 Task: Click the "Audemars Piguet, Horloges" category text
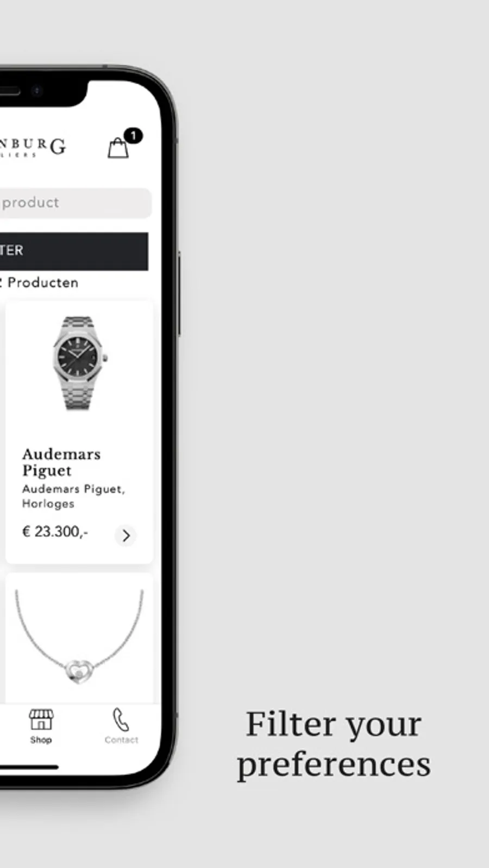73,496
